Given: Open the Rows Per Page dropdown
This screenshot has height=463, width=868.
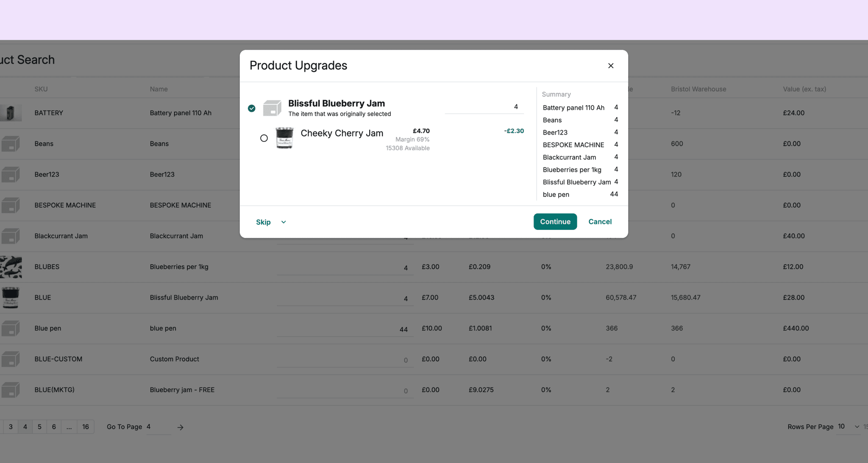Looking at the screenshot, I should tap(849, 427).
